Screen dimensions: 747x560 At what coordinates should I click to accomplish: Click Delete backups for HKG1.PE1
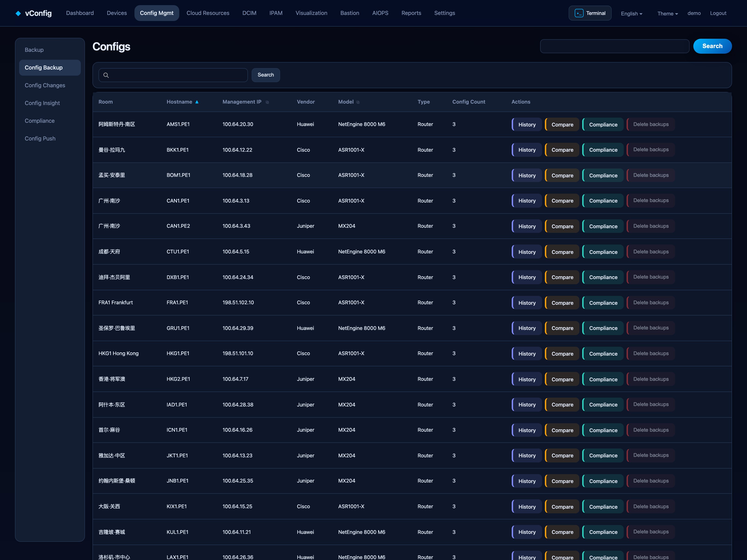[x=650, y=353]
